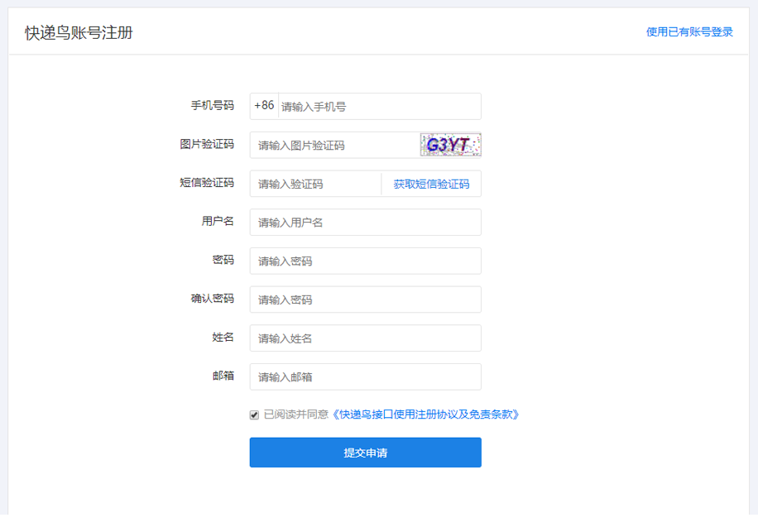Focus the 请输入手机号 phone number input

[x=378, y=107]
